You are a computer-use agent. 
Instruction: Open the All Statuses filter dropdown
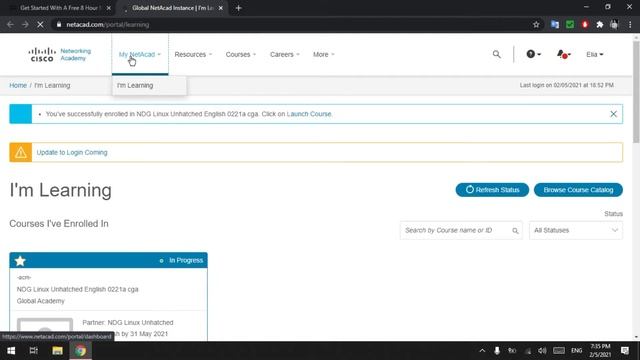tap(576, 231)
